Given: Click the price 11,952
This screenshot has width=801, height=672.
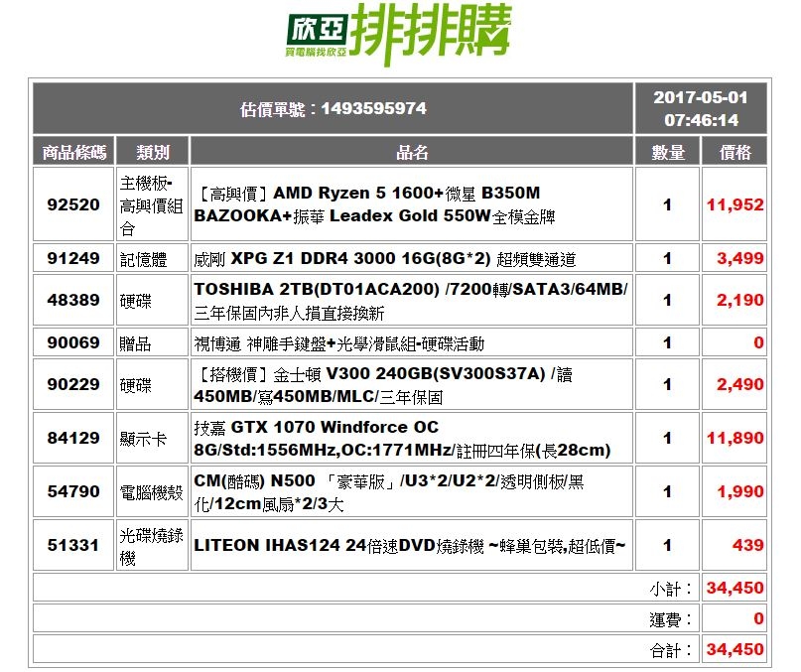Looking at the screenshot, I should coord(735,204).
